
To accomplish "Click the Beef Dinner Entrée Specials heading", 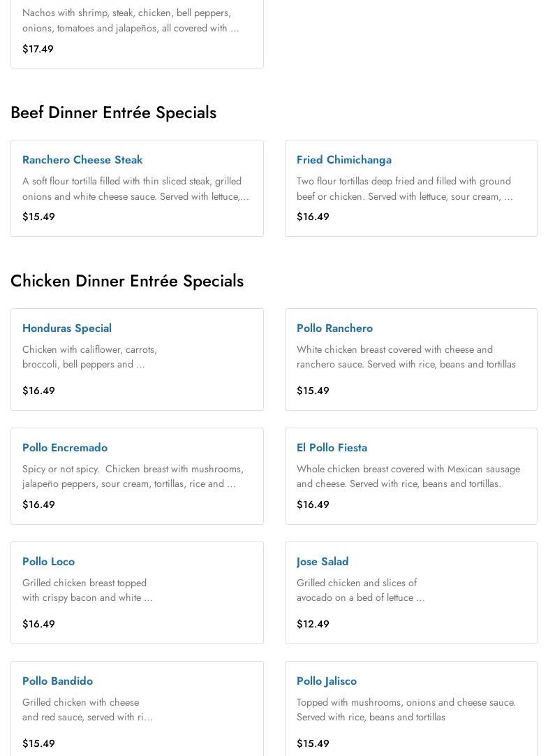I will pos(113,112).
